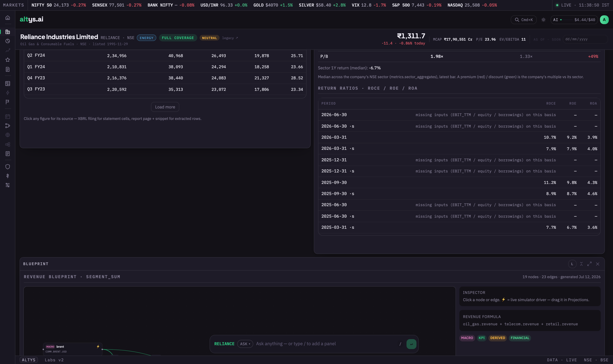This screenshot has width=613, height=364.
Task: Open the pie chart sidebar icon
Action: pos(8,41)
